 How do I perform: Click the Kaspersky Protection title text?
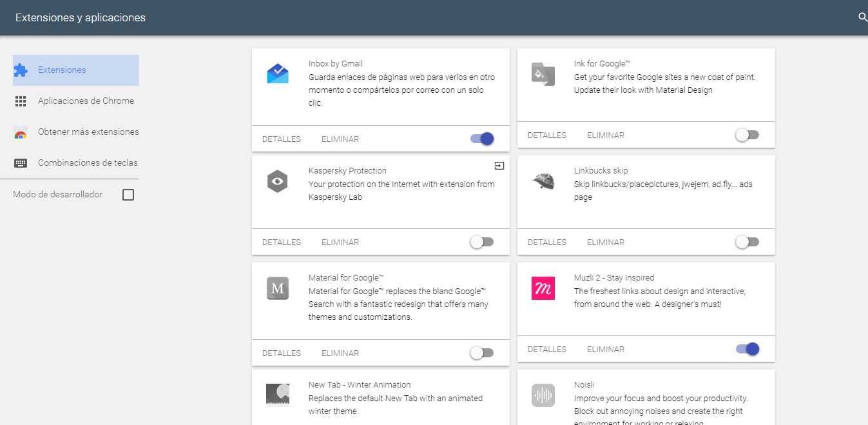click(348, 170)
